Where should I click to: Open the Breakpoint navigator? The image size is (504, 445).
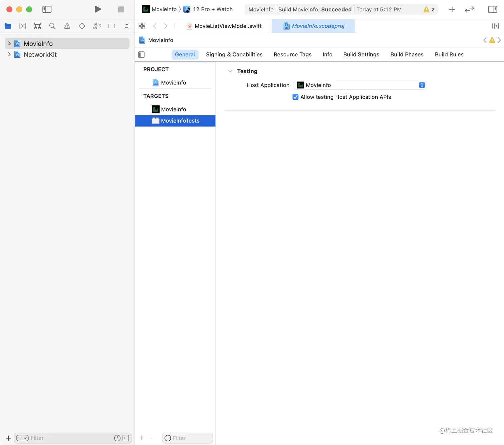click(x=112, y=26)
